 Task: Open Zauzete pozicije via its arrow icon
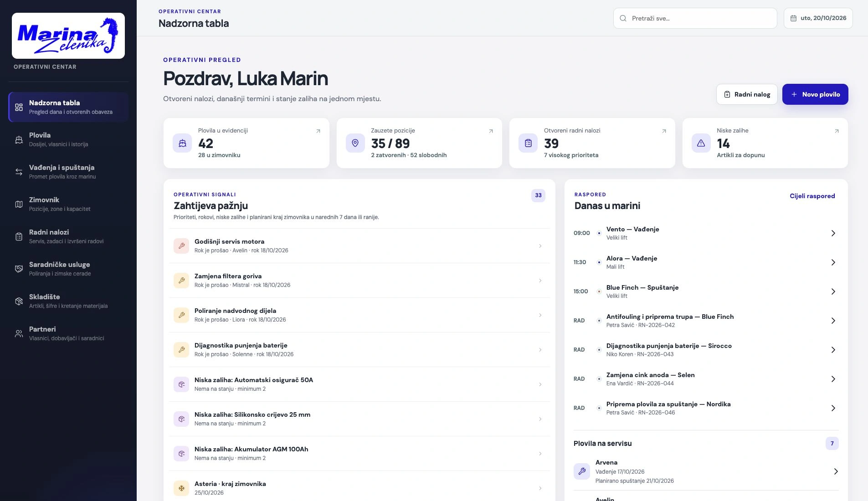coord(491,131)
